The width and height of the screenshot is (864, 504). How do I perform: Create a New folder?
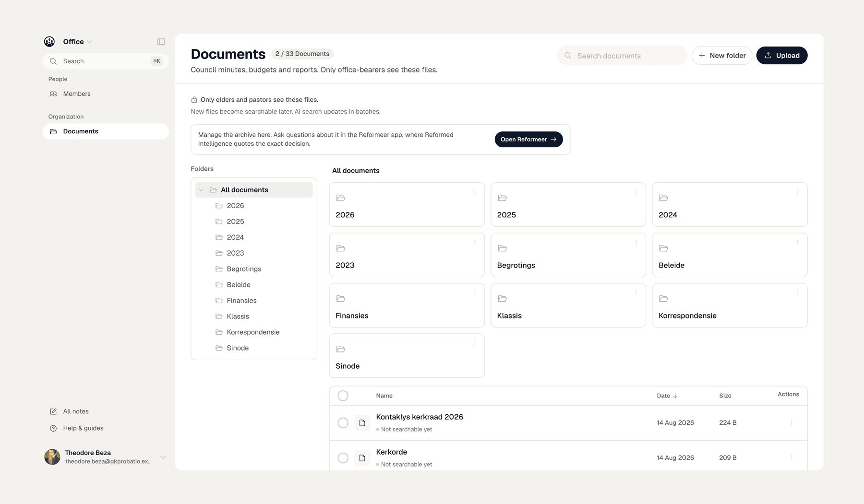click(x=722, y=56)
